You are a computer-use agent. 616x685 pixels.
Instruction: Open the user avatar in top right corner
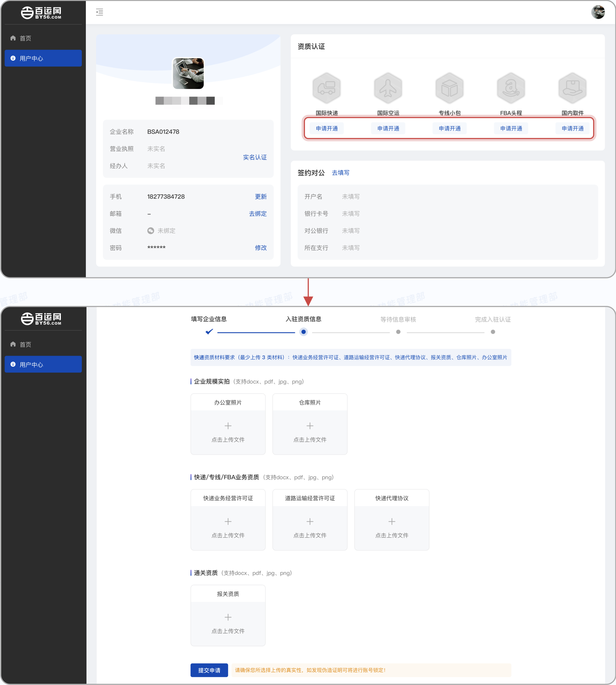[x=598, y=12]
